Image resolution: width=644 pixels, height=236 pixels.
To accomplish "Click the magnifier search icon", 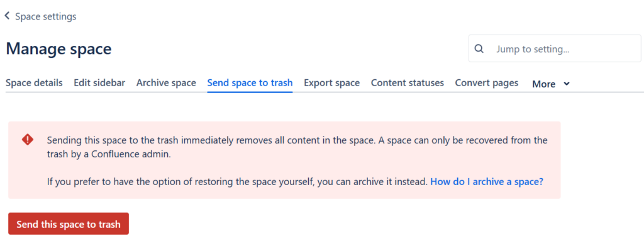I will click(x=479, y=48).
